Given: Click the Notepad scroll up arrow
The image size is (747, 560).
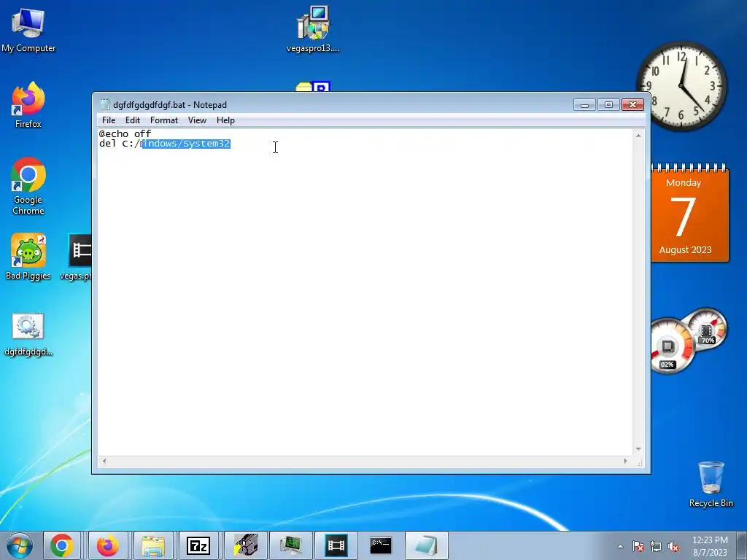Looking at the screenshot, I should pos(638,136).
